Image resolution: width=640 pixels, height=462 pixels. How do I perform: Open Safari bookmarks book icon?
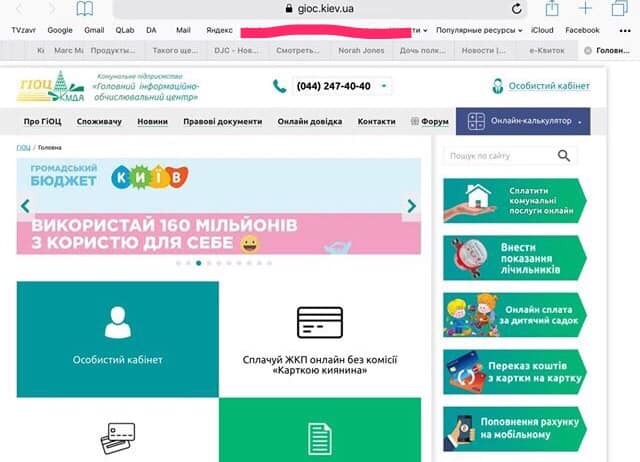(85, 9)
